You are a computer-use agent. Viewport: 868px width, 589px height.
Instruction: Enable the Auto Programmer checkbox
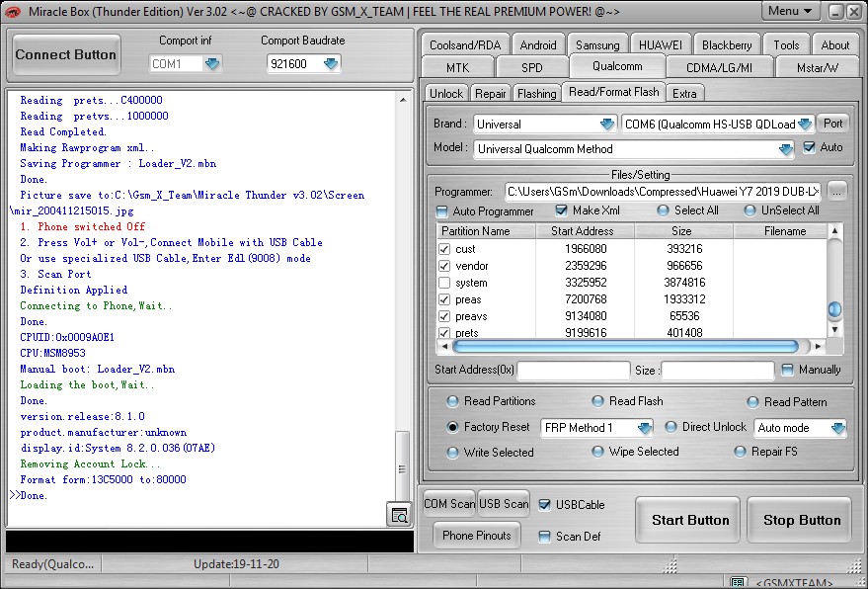click(441, 211)
